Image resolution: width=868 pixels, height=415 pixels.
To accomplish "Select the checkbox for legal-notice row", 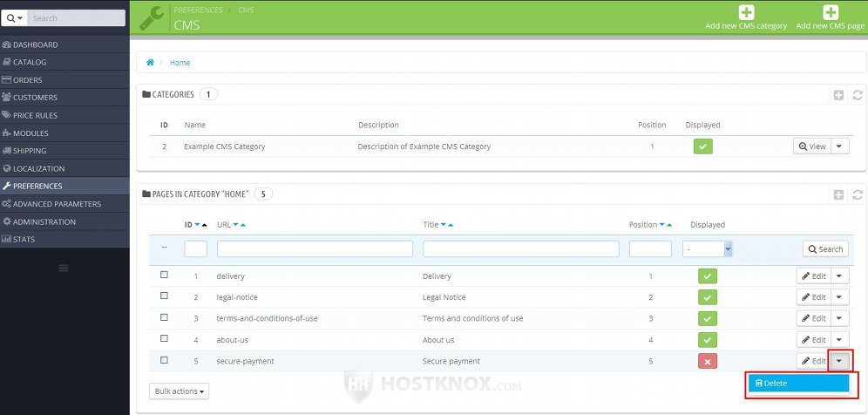I will 164,296.
